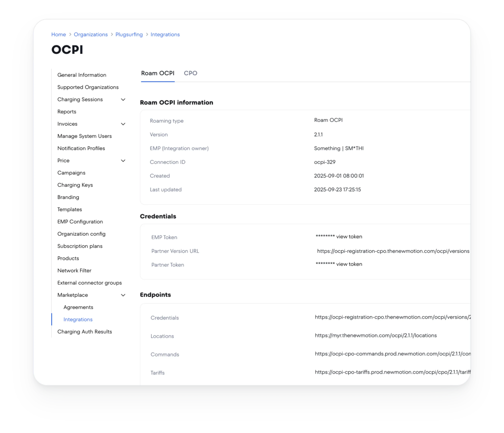Image resolution: width=504 pixels, height=433 pixels.
Task: Click the Locations endpoint URL
Action: pyautogui.click(x=375, y=335)
